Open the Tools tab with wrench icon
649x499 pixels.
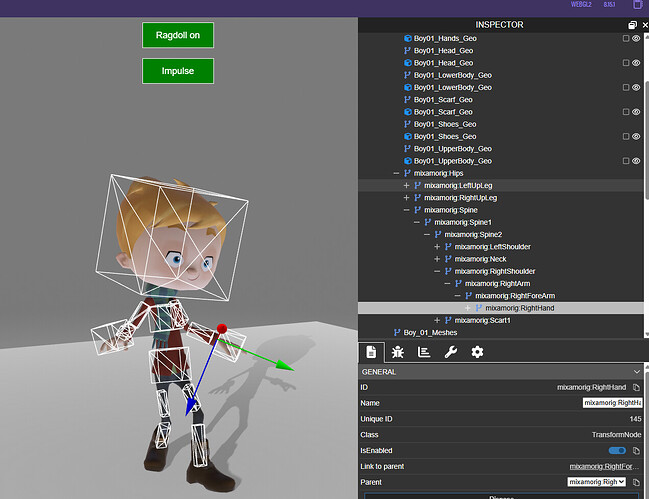tap(450, 352)
